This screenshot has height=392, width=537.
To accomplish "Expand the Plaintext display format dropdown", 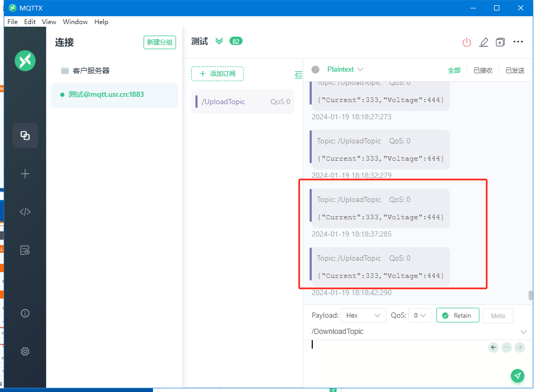I will (345, 70).
